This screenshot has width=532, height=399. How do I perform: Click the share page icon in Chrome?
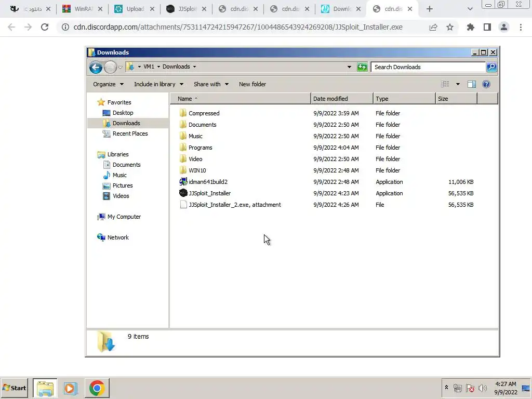[433, 27]
